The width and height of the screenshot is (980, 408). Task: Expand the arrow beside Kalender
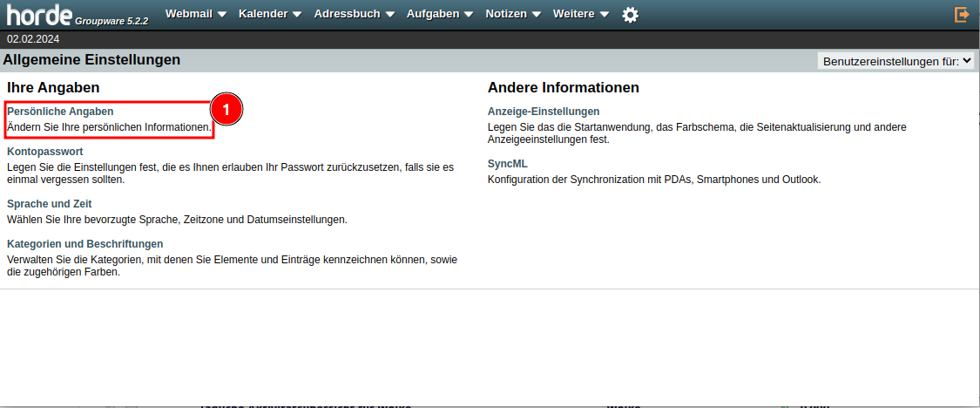296,15
